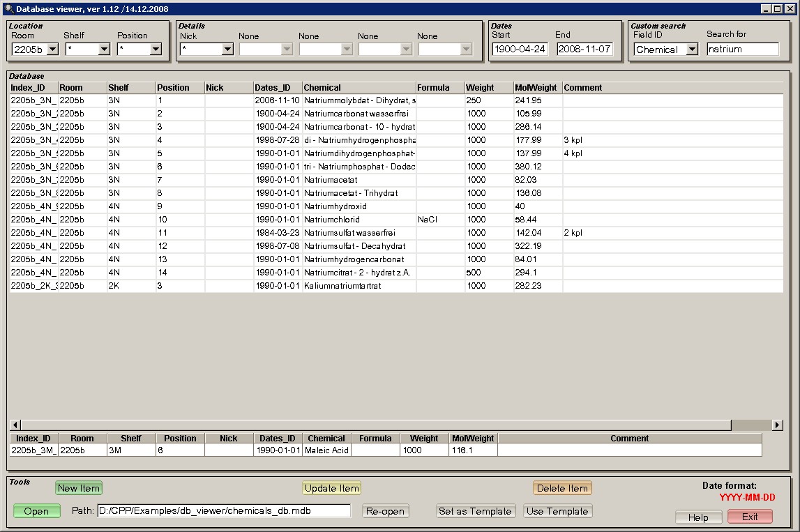The width and height of the screenshot is (800, 532).
Task: Click the empty Comment field in item editor
Action: (630, 450)
